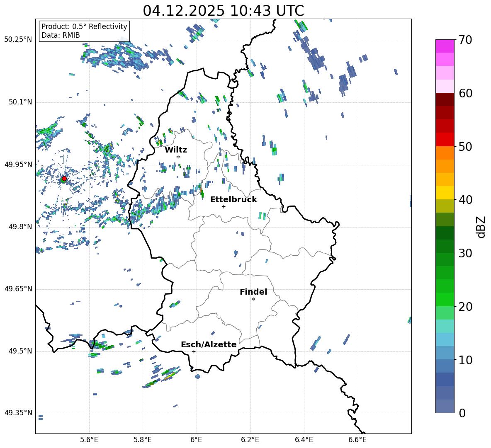This screenshot has width=491, height=448.
Task: Click the Data: RMIB text
Action: [61, 35]
